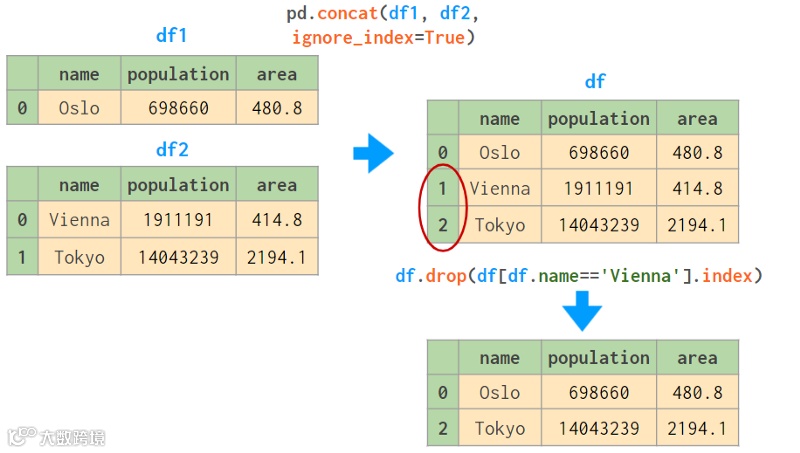
Task: Click '414.8' in the df2 table
Action: click(x=277, y=220)
